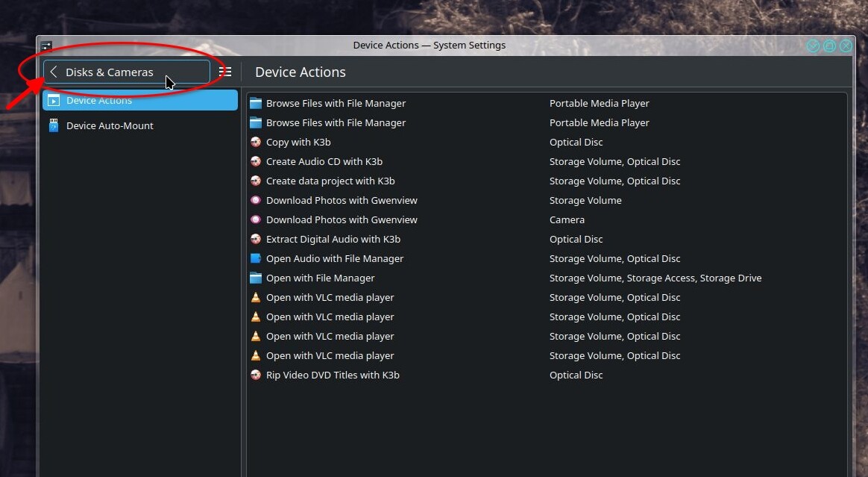Click Storage Volume, Storage Access, Storage Drive text
This screenshot has width=868, height=477.
[655, 278]
